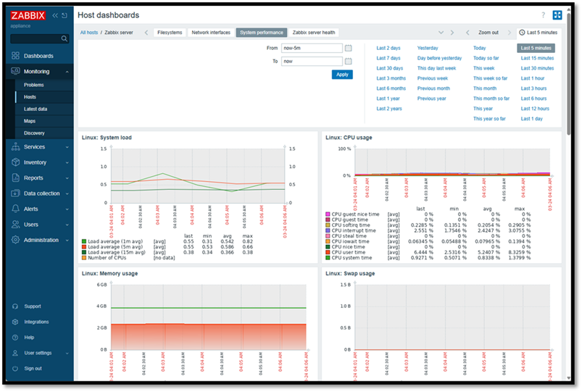Click the sidebar hide icon beside the collapse arrows
Viewport: 582px width, 392px height.
point(66,15)
